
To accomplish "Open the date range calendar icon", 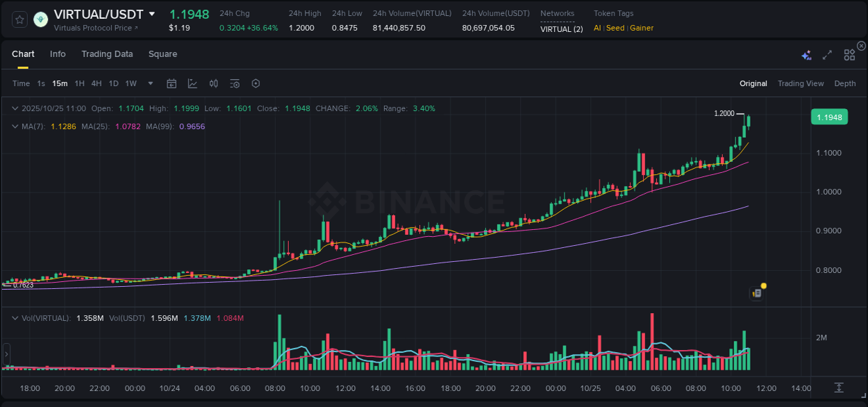I will pyautogui.click(x=172, y=83).
